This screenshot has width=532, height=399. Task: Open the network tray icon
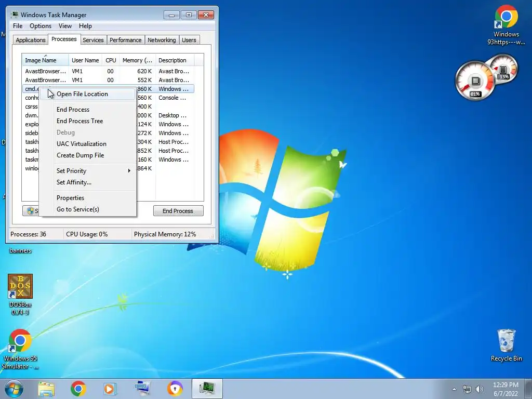[467, 389]
